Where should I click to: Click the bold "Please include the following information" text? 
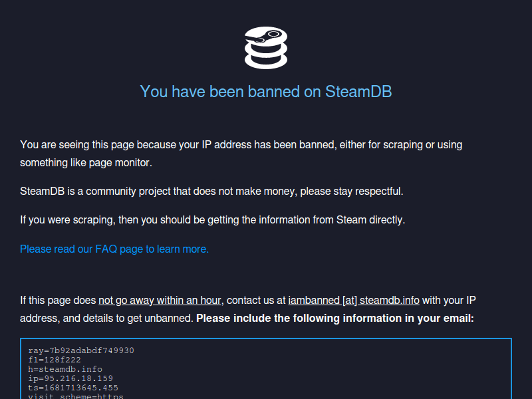click(335, 318)
